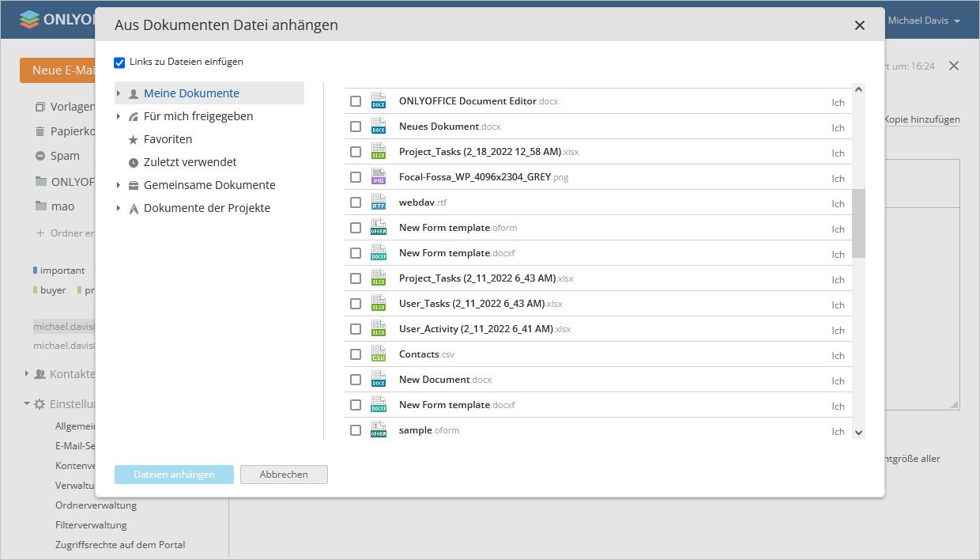This screenshot has height=560, width=980.
Task: Expand the Gemeinsame Dokumente node
Action: (x=119, y=185)
